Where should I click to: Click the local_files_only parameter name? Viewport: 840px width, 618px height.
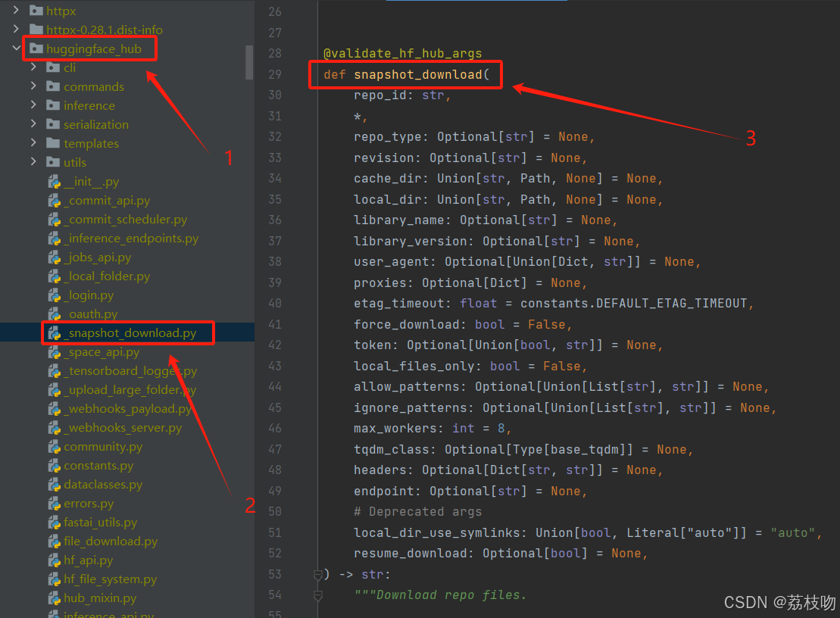tap(414, 367)
